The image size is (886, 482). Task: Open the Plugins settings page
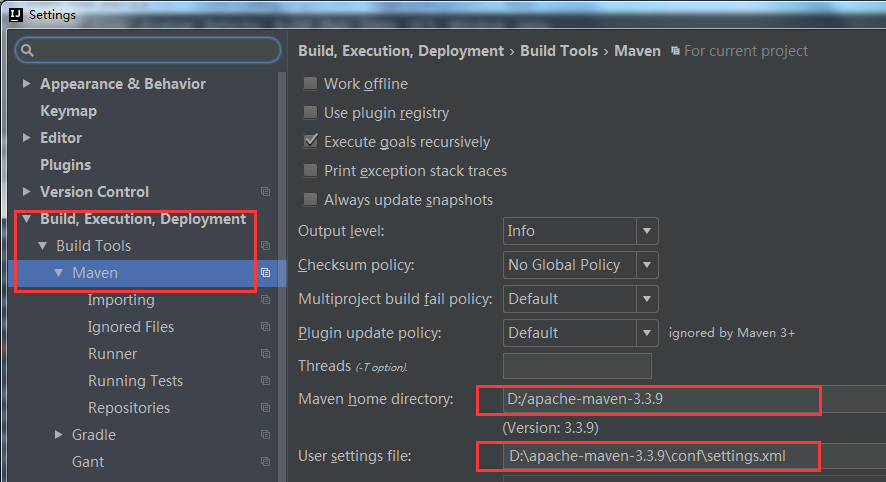(x=65, y=165)
